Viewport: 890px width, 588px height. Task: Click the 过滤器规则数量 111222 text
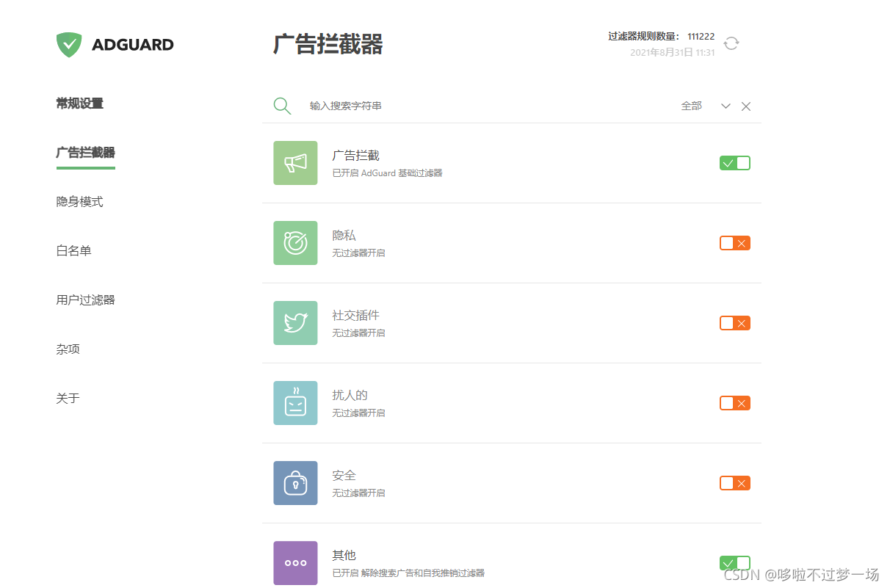[x=661, y=36]
